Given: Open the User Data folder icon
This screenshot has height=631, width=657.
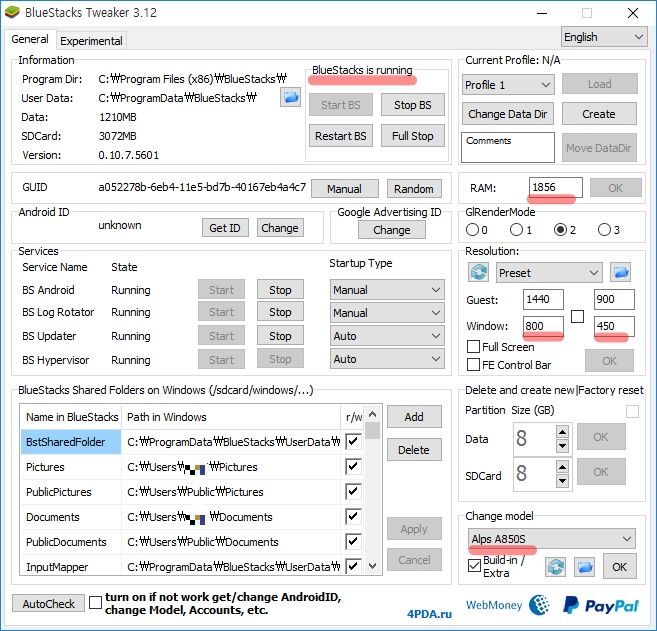Looking at the screenshot, I should (x=290, y=97).
